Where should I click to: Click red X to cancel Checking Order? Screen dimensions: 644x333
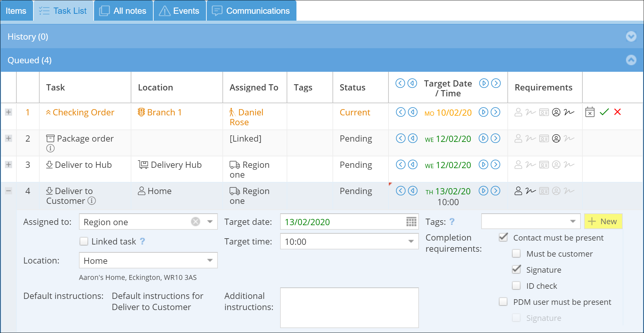pyautogui.click(x=617, y=112)
